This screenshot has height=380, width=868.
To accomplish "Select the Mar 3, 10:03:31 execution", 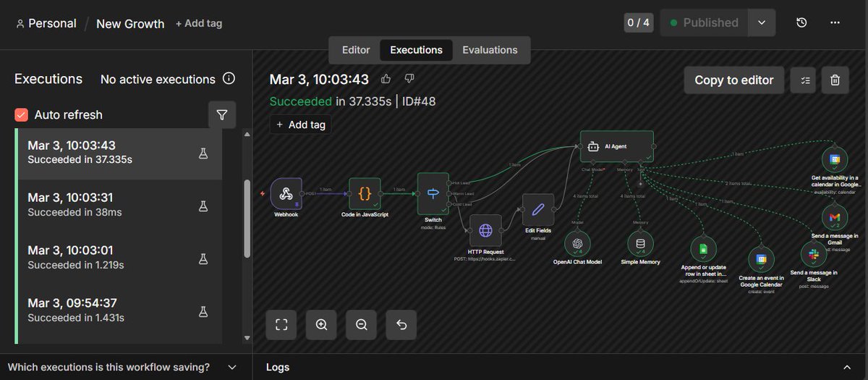I will [x=119, y=206].
